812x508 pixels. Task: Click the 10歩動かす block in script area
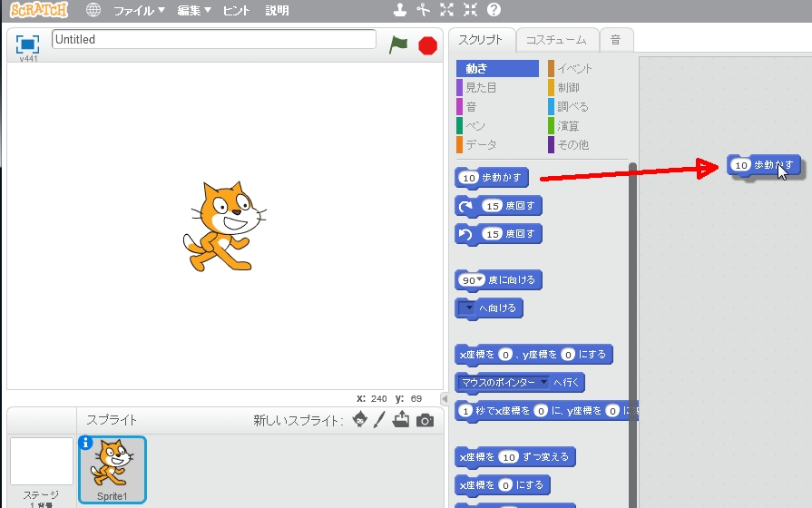click(764, 165)
